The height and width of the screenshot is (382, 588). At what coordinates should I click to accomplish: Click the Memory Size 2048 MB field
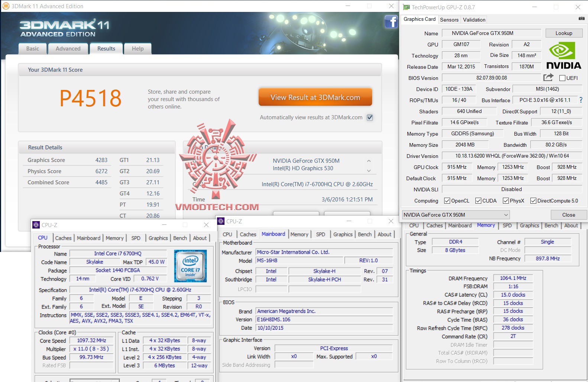click(465, 145)
